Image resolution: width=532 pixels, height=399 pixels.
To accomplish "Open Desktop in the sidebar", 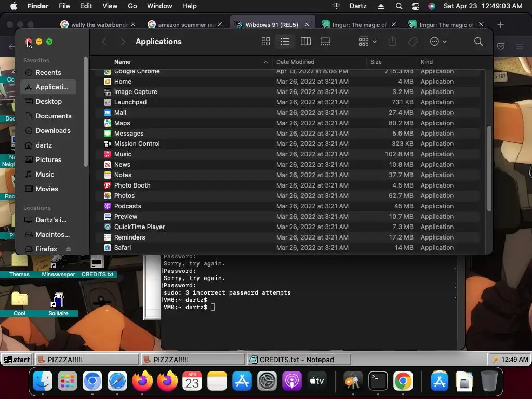I will click(x=48, y=101).
